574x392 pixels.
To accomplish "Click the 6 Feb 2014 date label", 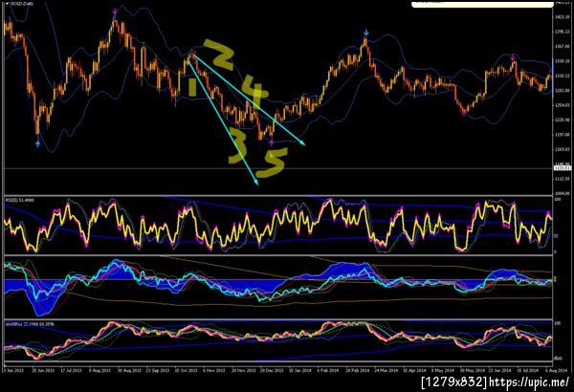I will click(328, 370).
